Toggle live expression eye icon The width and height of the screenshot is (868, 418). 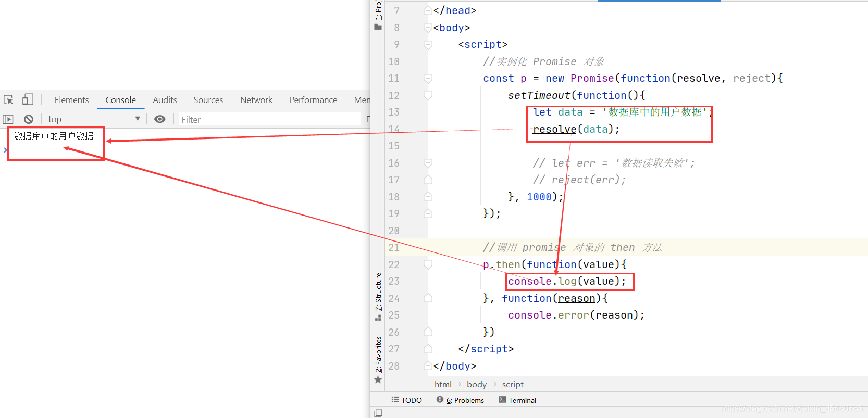[160, 119]
